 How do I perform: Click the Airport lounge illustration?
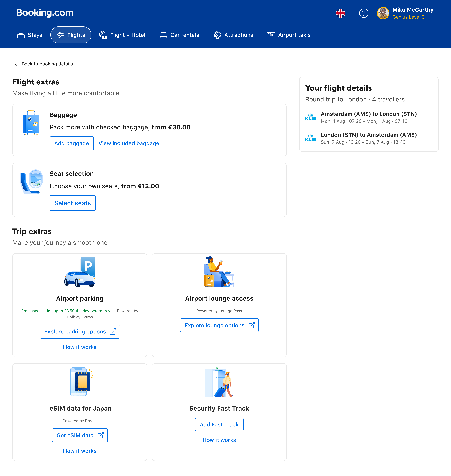tap(219, 272)
